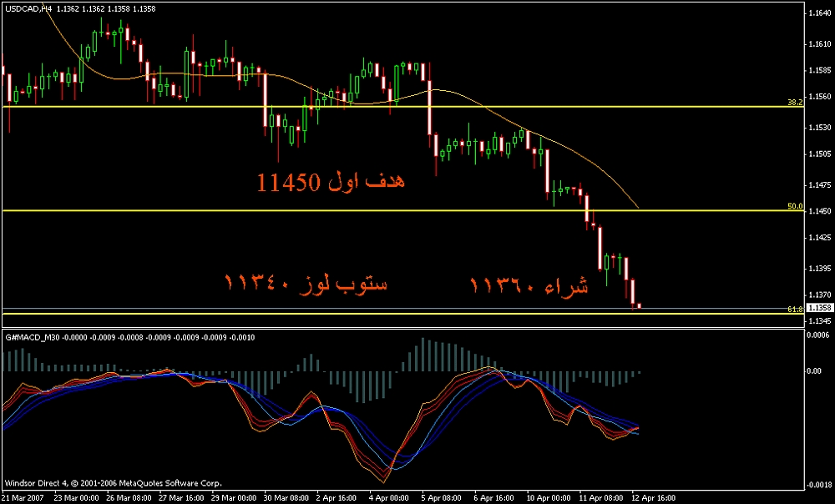Click the 29 Mar 00:00 time label
The image size is (835, 504).
[x=234, y=497]
